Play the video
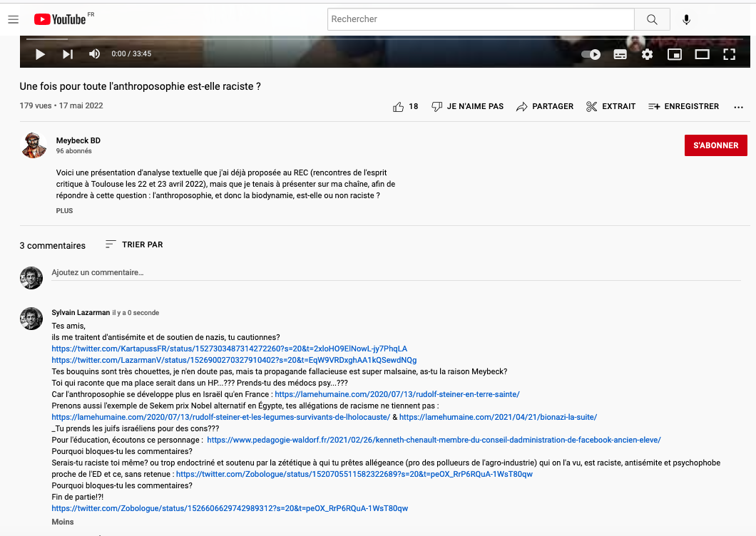 [x=40, y=54]
